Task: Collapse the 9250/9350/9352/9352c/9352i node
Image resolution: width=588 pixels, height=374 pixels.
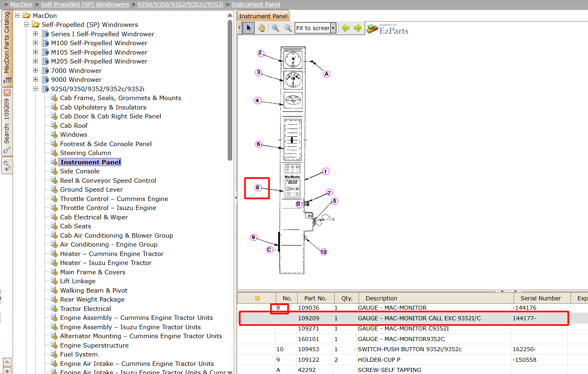Action: 36,89
